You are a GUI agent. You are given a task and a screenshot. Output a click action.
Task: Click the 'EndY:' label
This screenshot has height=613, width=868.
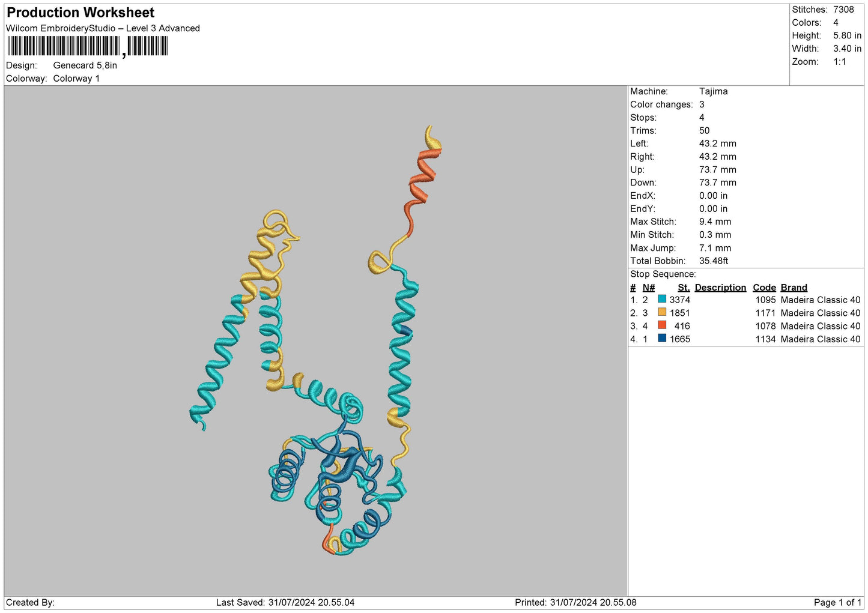coord(643,209)
